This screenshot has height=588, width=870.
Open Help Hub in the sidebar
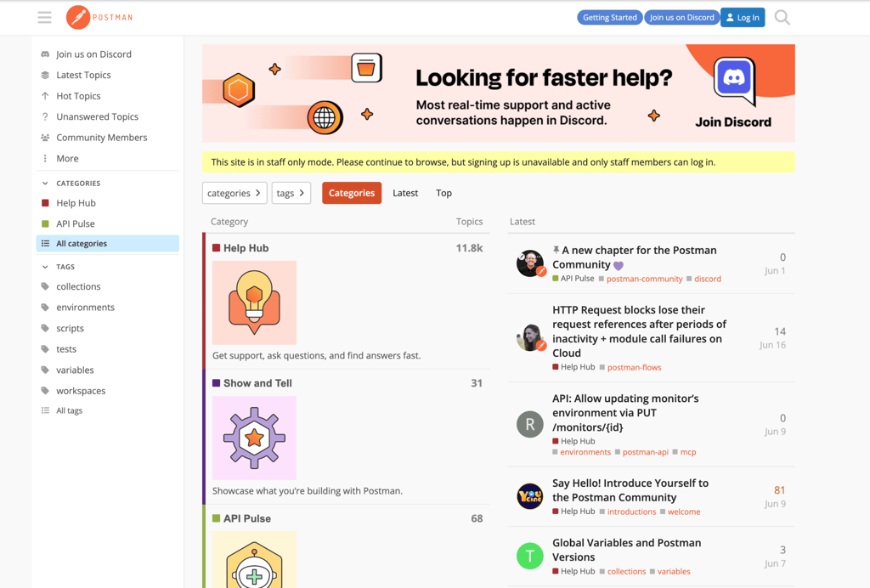coord(76,203)
